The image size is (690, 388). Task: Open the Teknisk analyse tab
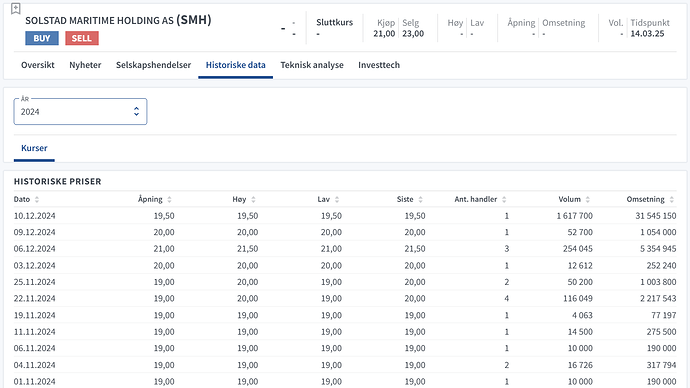312,65
